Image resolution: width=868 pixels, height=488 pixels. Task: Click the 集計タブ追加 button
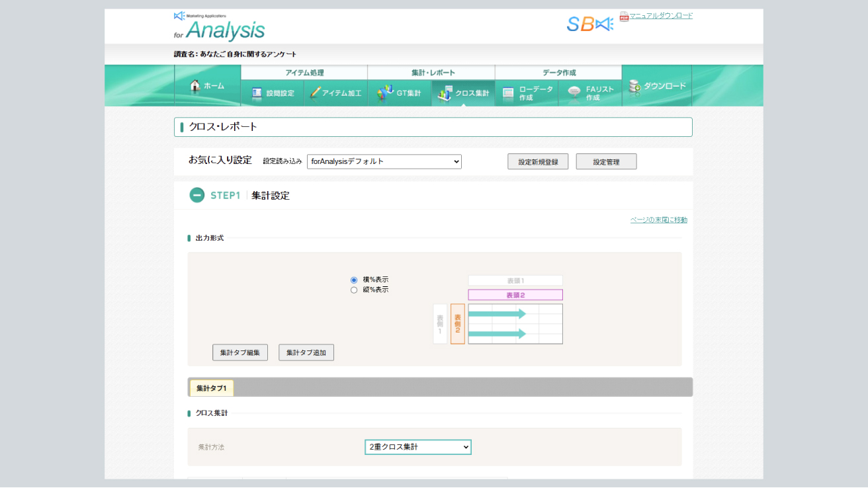coord(306,352)
